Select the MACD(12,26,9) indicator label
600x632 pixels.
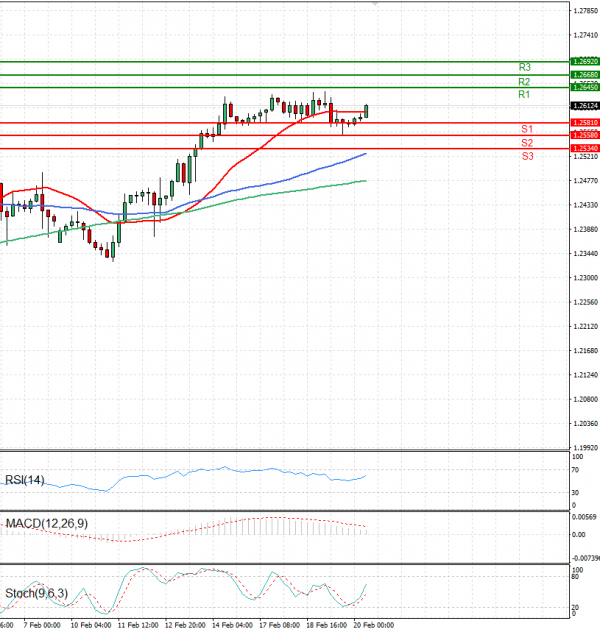click(46, 524)
